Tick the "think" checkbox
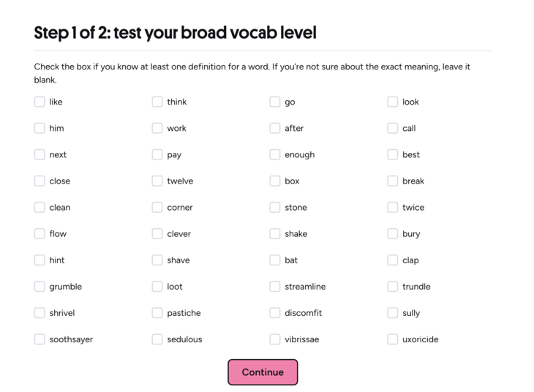The height and width of the screenshot is (392, 534). tap(157, 102)
